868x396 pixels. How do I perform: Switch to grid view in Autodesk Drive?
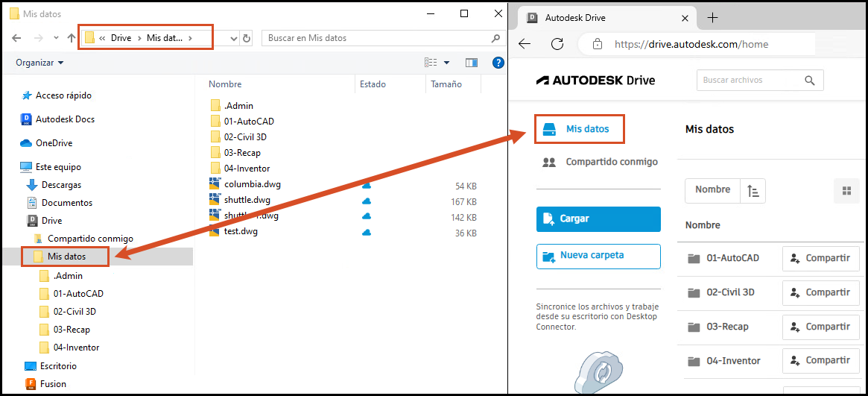[x=846, y=190]
